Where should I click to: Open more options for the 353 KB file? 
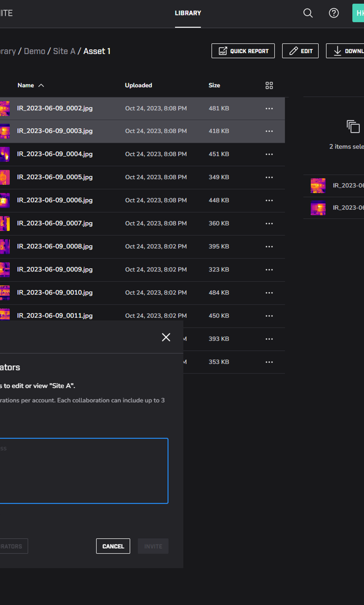click(x=269, y=362)
